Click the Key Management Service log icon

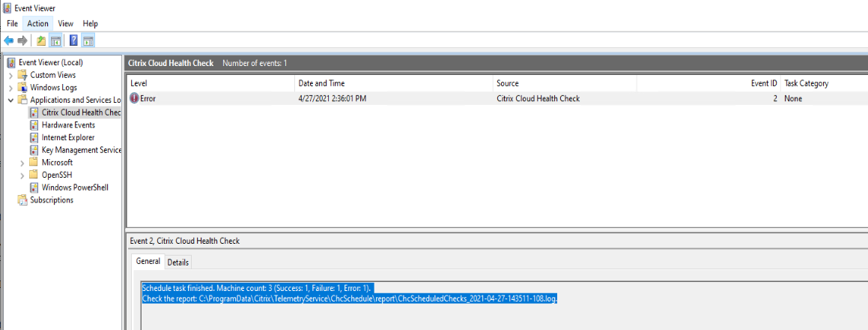click(x=34, y=150)
